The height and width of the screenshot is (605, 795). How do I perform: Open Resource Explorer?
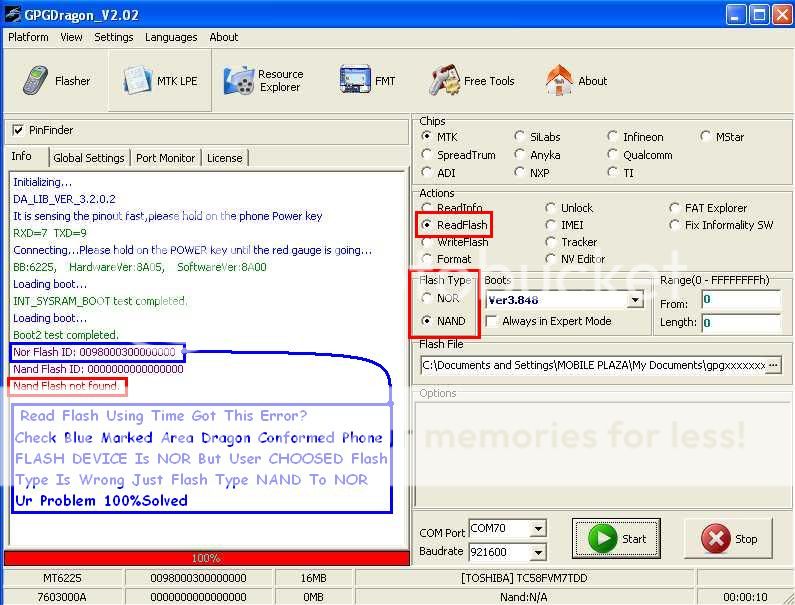pyautogui.click(x=264, y=81)
